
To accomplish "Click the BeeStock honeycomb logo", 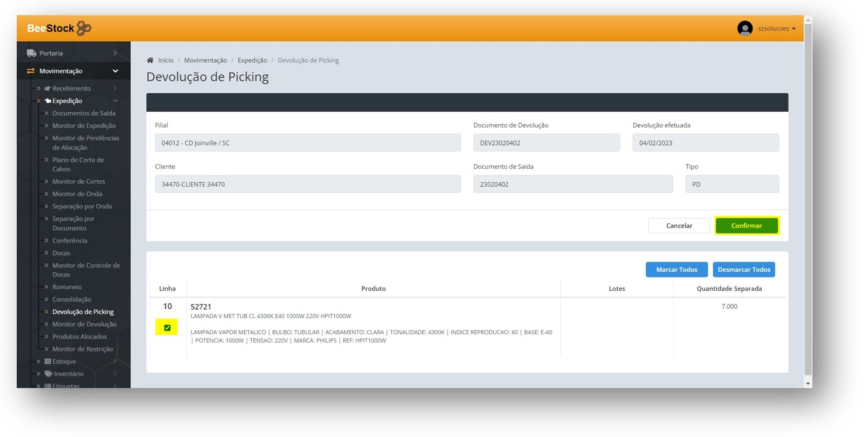I will click(84, 28).
